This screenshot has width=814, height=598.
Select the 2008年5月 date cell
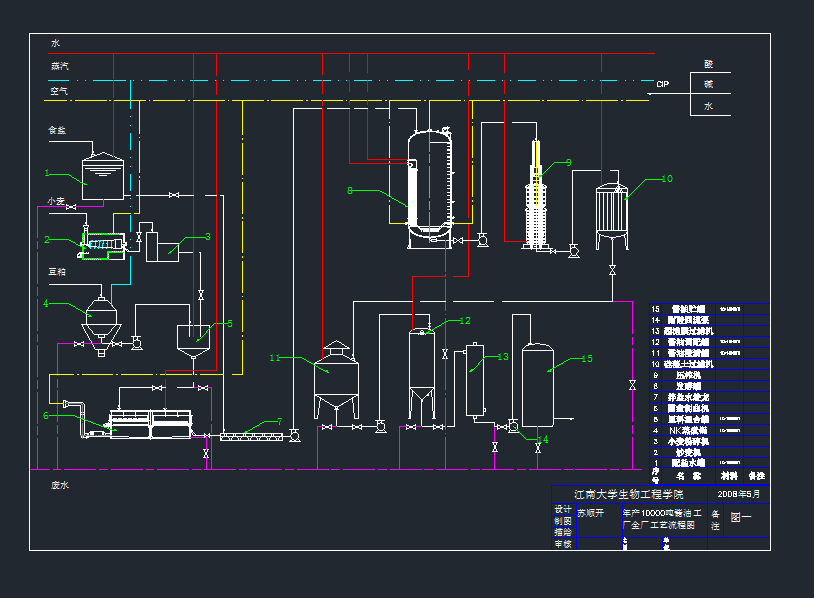[739, 493]
